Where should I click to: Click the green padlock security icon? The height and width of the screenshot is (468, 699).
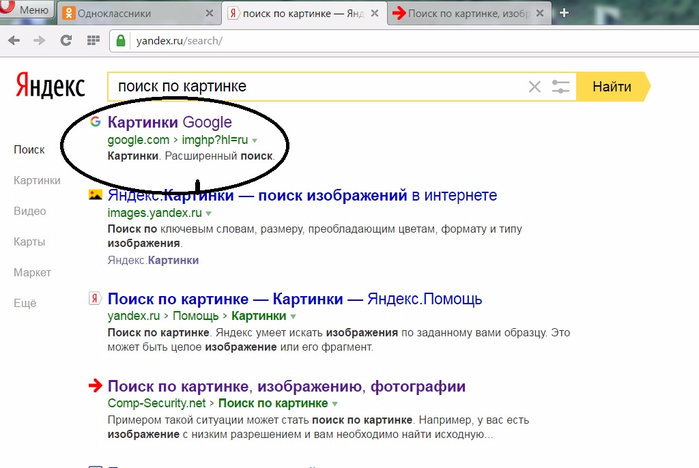pos(120,41)
